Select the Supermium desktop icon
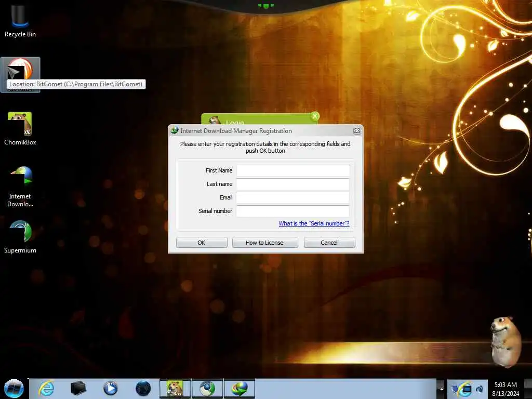The width and height of the screenshot is (532, 399). [20, 237]
